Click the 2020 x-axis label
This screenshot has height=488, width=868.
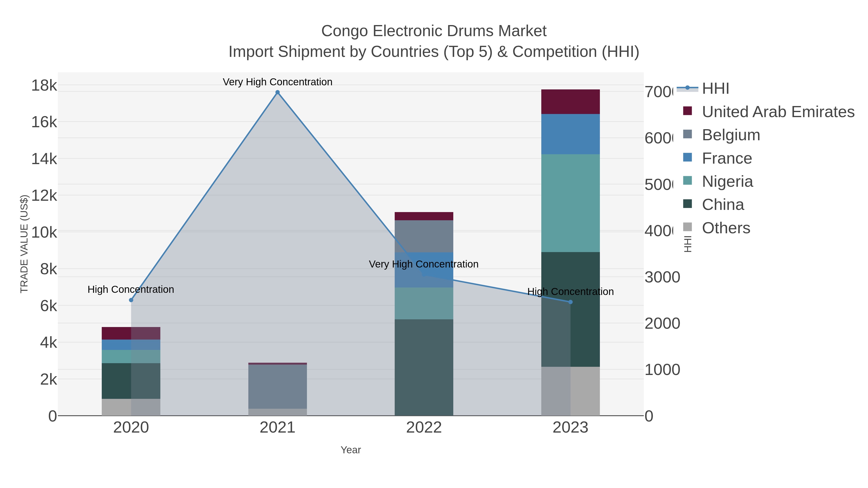coord(131,428)
